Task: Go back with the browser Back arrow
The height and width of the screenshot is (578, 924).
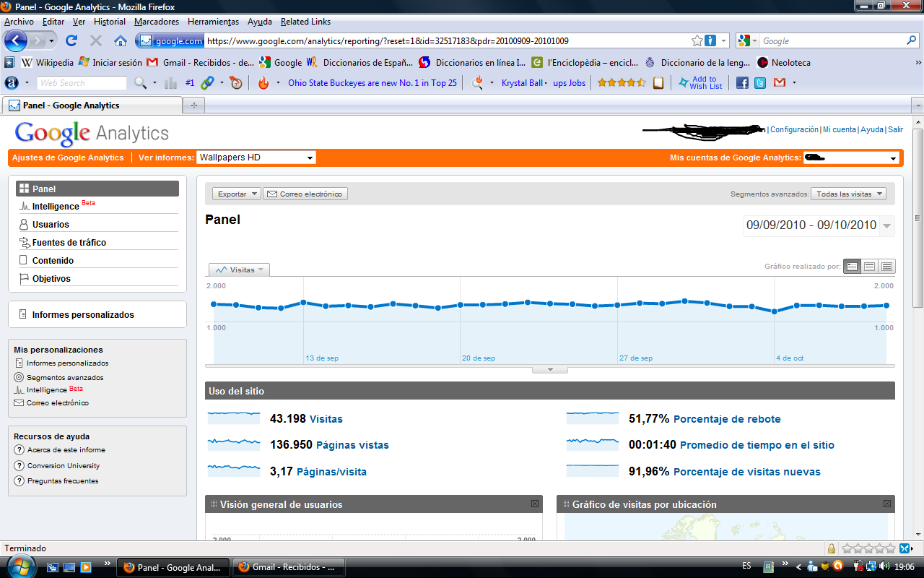Action: 16,40
